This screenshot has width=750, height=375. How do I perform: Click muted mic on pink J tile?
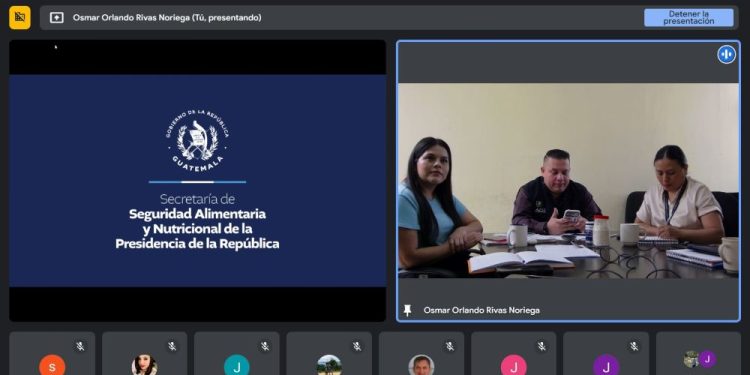(x=541, y=346)
